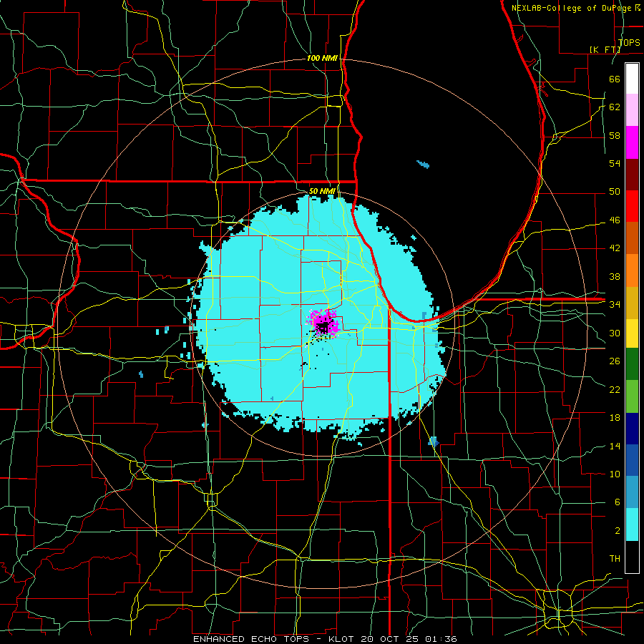
Task: Click the '30' legend value
Action: pyautogui.click(x=615, y=333)
